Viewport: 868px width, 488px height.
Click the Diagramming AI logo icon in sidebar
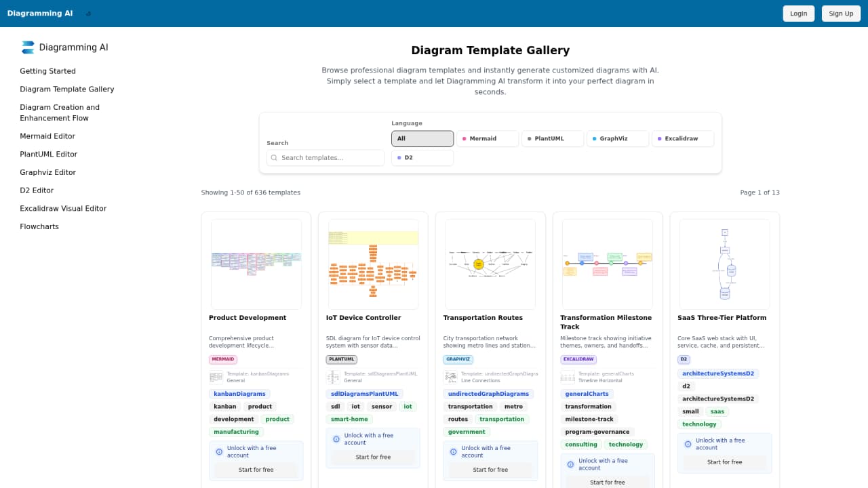pos(28,47)
